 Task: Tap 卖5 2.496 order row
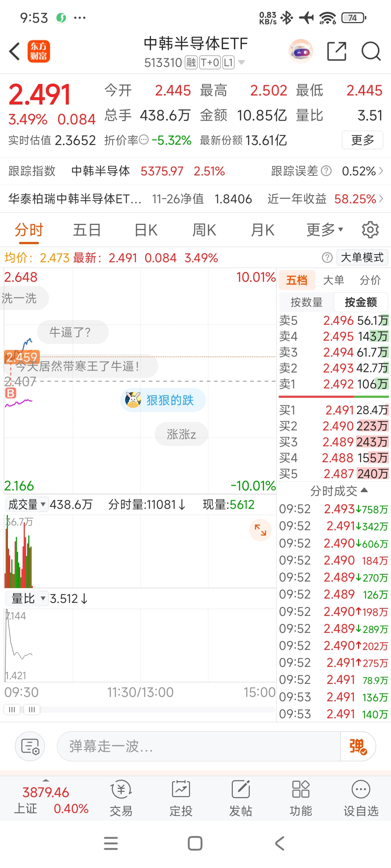point(334,320)
